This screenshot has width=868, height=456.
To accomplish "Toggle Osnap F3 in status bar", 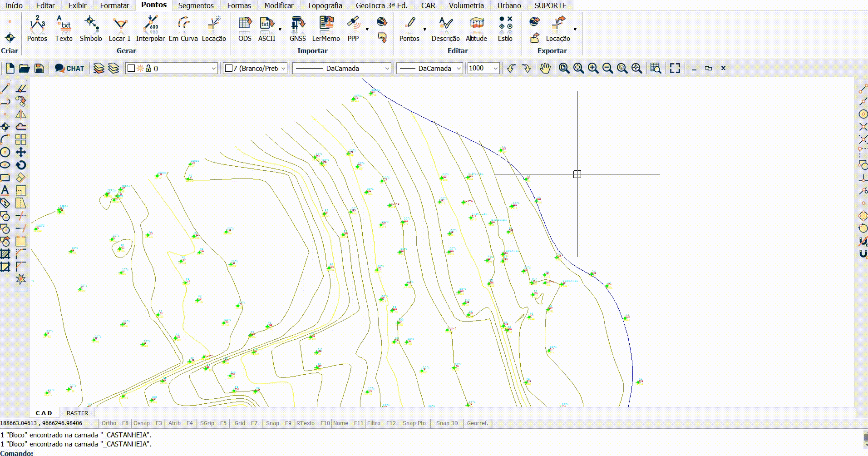I will (x=148, y=423).
